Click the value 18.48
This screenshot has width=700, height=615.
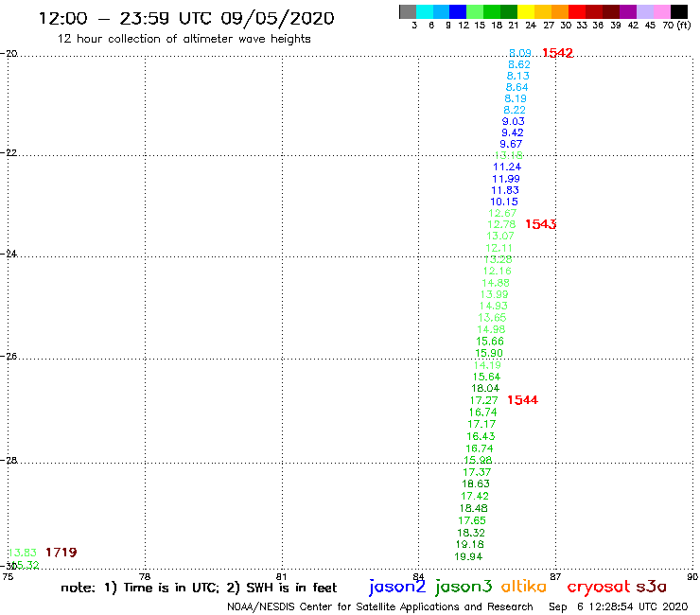tap(474, 508)
